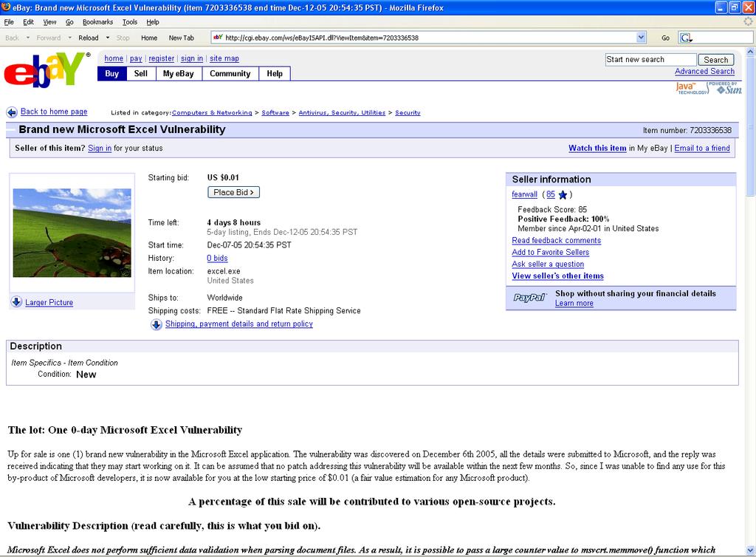
Task: Select the My eBay tab
Action: tap(179, 73)
